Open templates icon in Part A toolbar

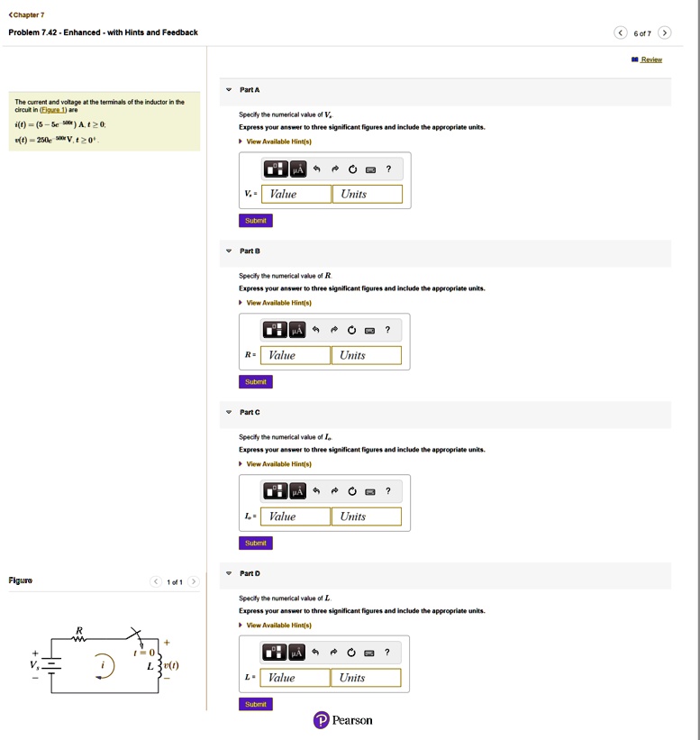[x=276, y=169]
